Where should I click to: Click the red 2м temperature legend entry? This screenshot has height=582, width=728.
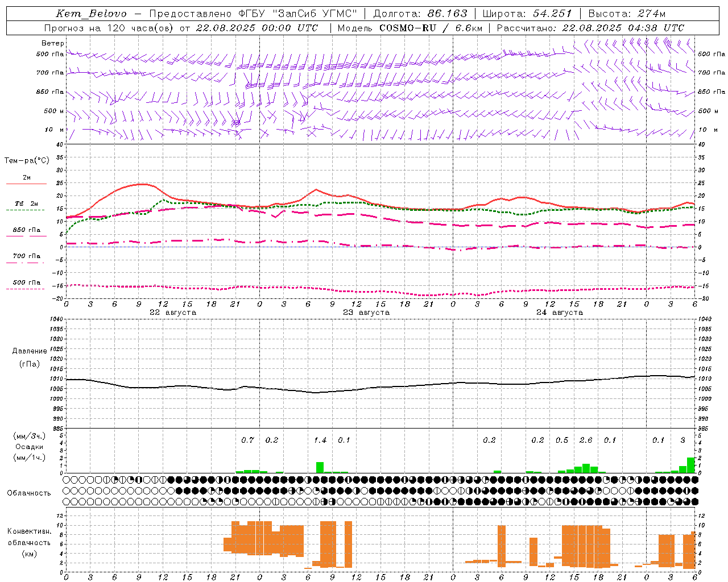click(26, 180)
